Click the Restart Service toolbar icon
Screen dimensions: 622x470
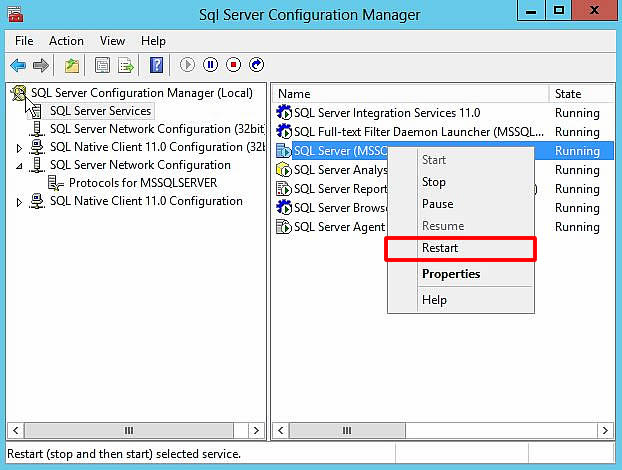click(x=257, y=66)
